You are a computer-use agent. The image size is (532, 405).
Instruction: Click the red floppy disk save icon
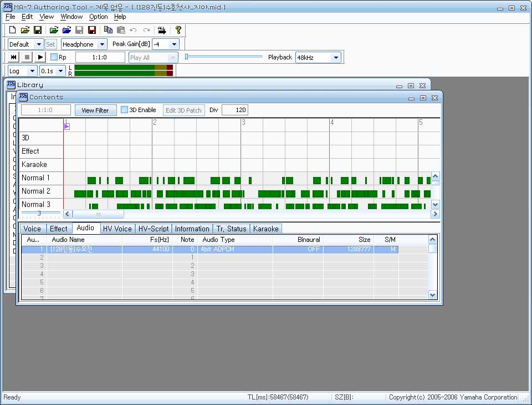[x=92, y=30]
